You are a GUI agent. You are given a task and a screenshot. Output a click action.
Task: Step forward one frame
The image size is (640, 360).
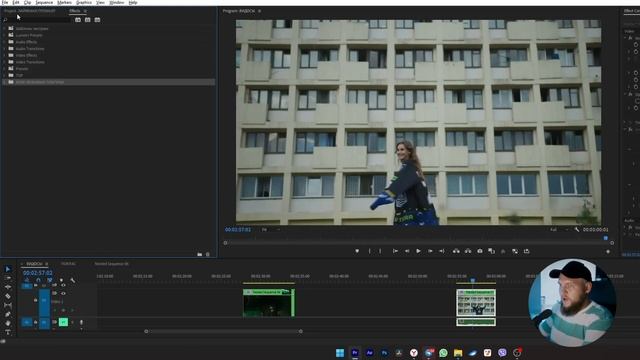(430, 251)
